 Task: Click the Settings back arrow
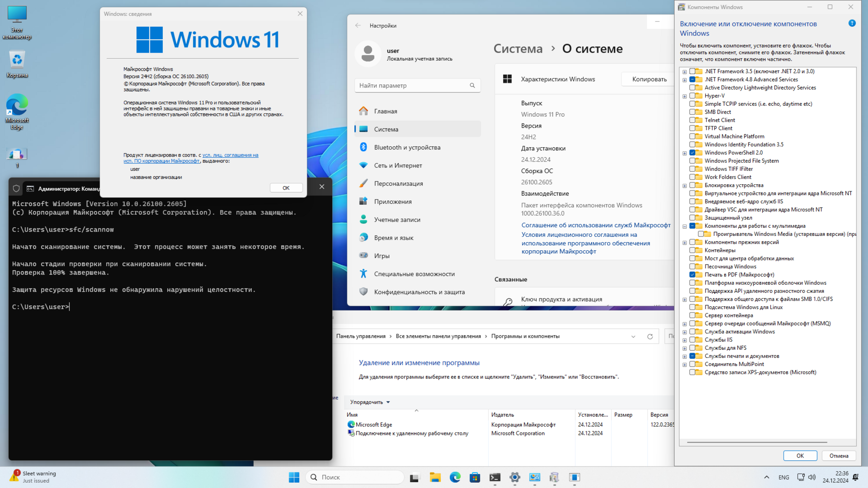click(358, 25)
